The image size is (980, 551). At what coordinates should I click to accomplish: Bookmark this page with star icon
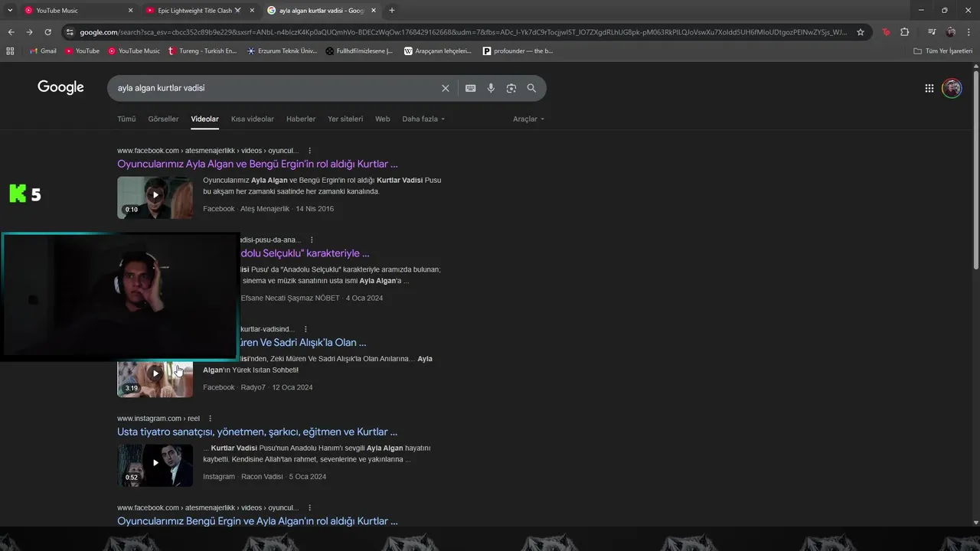tap(861, 32)
